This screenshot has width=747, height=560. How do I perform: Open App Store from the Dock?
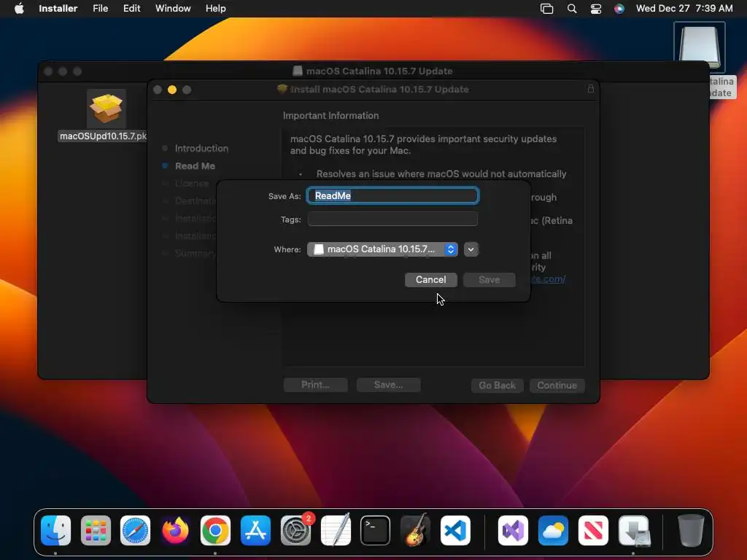point(255,530)
